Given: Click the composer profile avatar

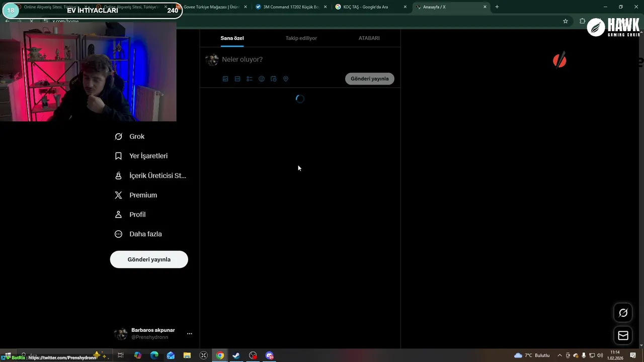Looking at the screenshot, I should point(212,60).
